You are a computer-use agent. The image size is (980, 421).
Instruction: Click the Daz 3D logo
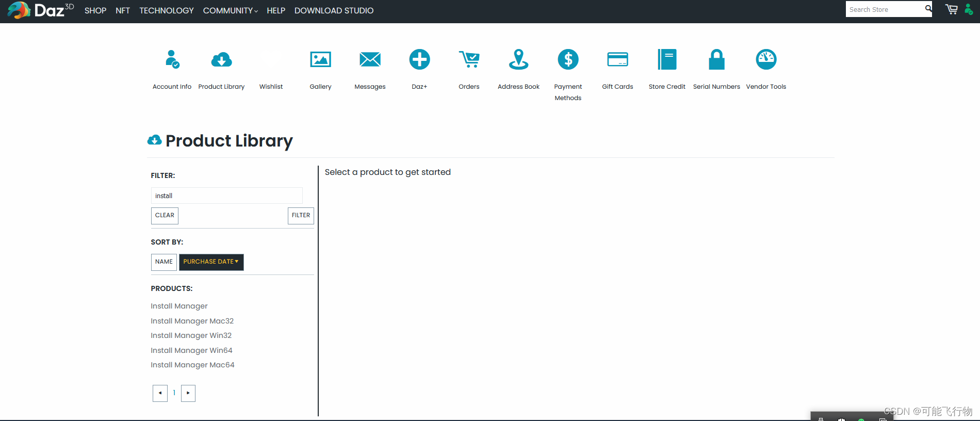coord(41,10)
